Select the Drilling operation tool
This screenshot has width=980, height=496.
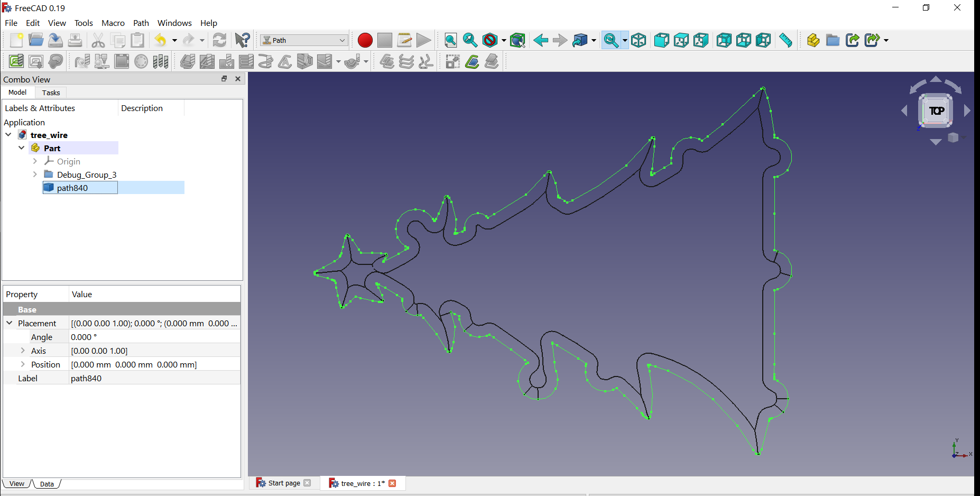(x=227, y=61)
